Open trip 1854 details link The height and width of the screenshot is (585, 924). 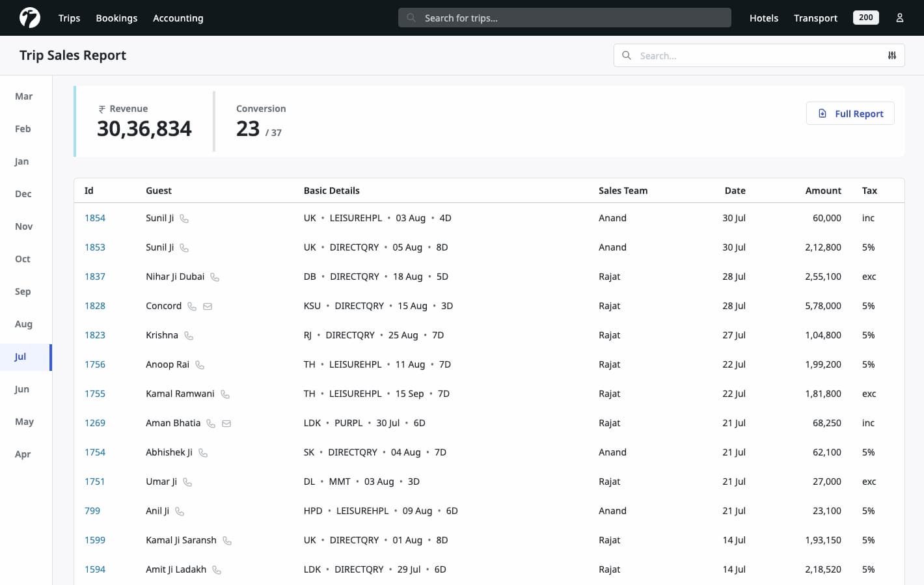[x=95, y=217]
